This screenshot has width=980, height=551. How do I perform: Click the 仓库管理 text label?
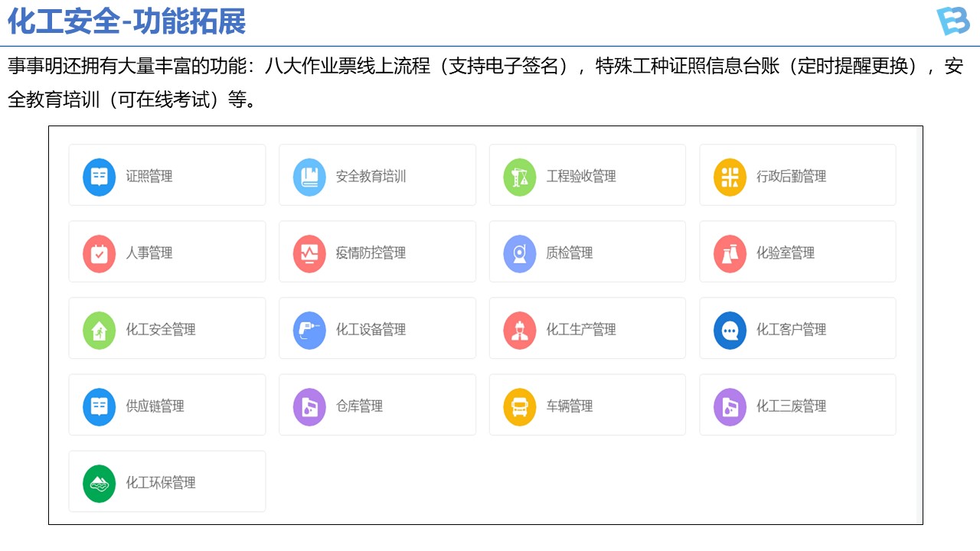(x=359, y=406)
